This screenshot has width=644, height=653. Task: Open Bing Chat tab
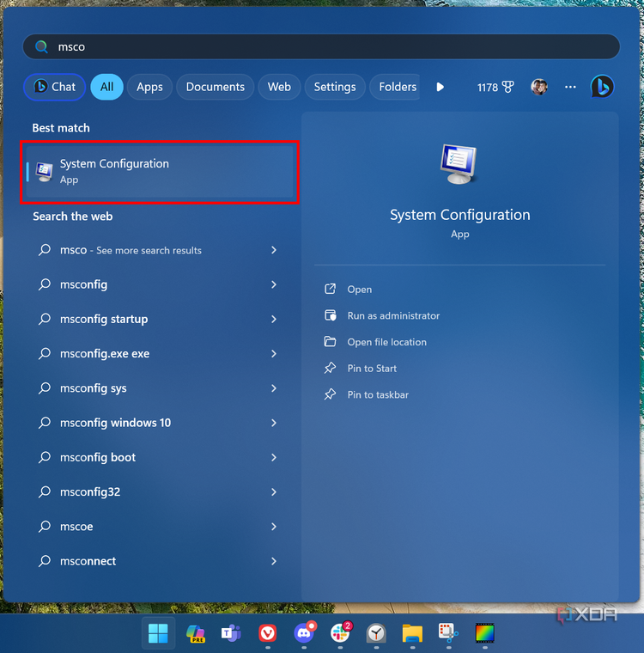[x=55, y=87]
